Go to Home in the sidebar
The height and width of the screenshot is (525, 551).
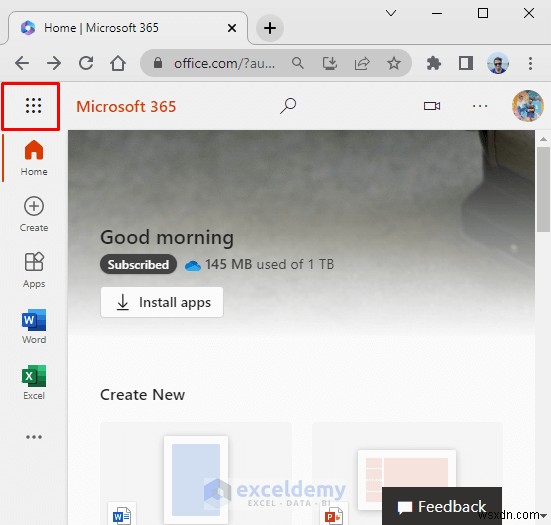(x=34, y=158)
